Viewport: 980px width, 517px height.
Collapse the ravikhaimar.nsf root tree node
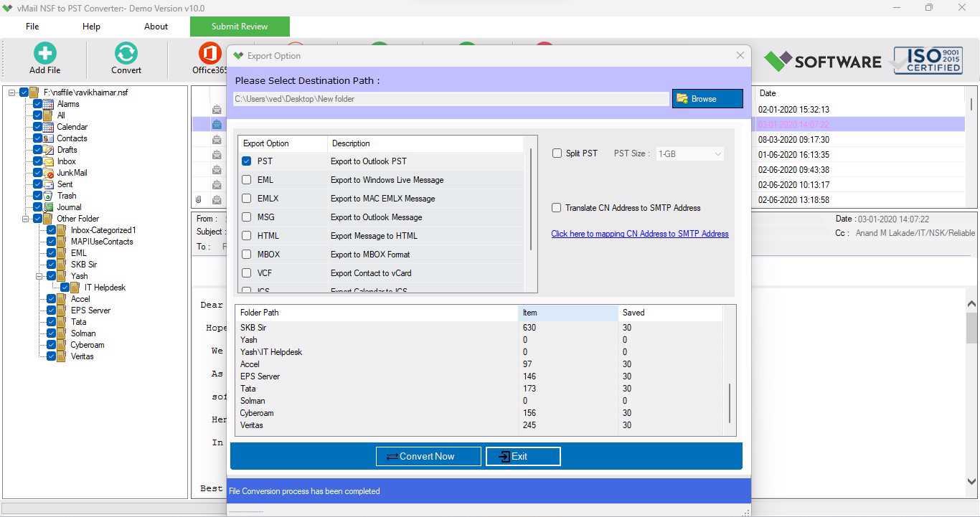(12, 93)
